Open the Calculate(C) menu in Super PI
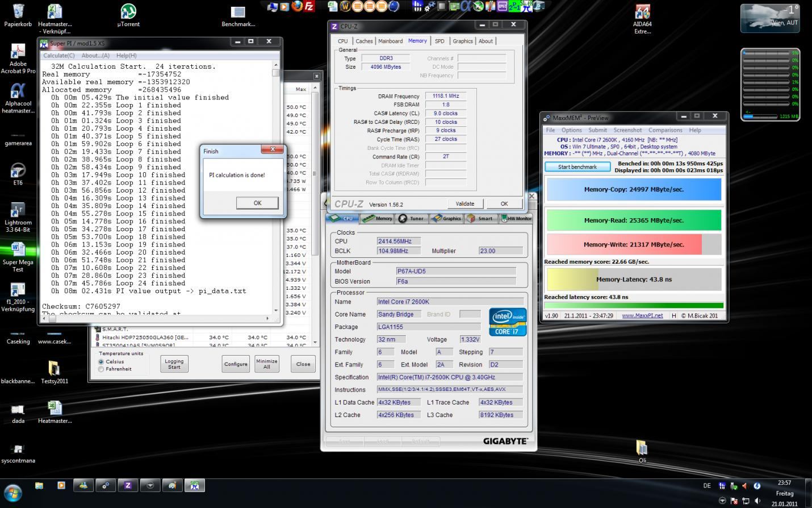Screen dimensions: 812x508 (59, 56)
